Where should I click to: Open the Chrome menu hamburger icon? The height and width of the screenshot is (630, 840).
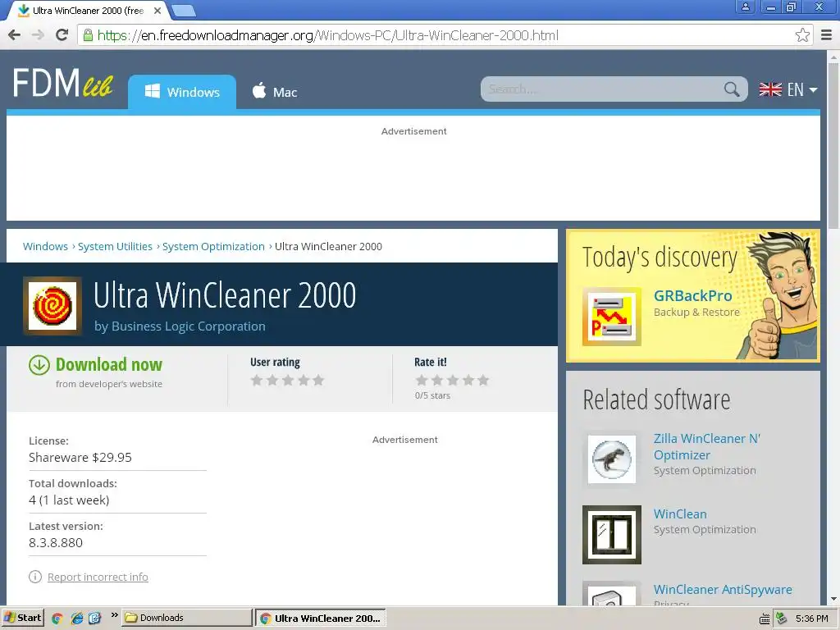click(827, 35)
